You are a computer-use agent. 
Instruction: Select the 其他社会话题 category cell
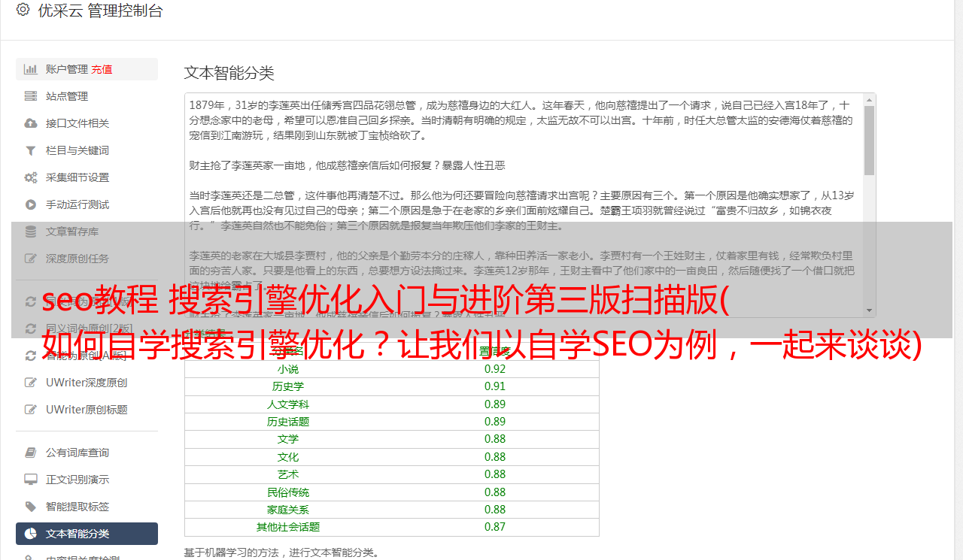pos(288,527)
